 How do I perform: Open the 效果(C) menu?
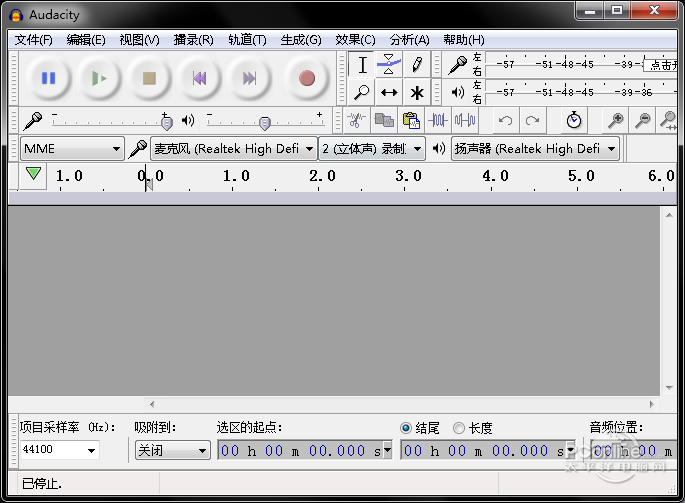355,40
